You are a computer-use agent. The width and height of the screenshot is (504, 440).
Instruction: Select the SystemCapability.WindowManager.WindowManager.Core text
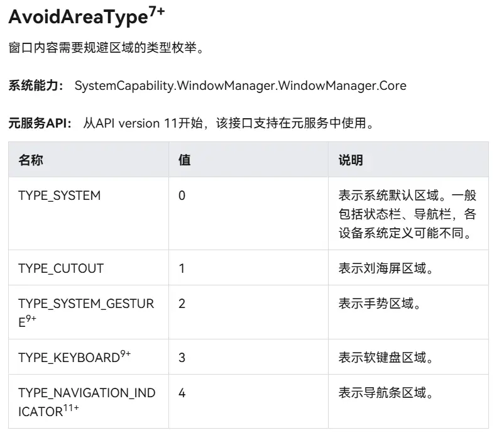tap(240, 85)
